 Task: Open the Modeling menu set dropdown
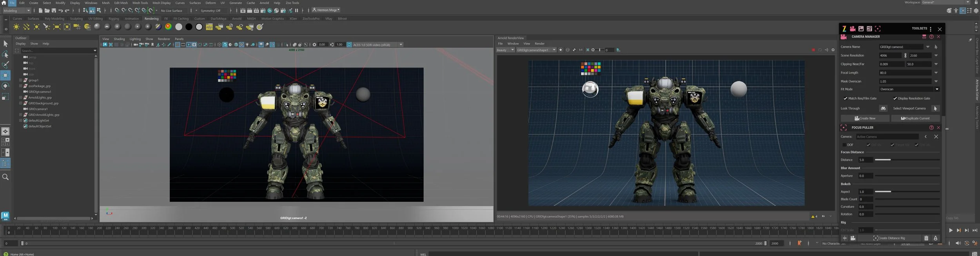(x=16, y=11)
